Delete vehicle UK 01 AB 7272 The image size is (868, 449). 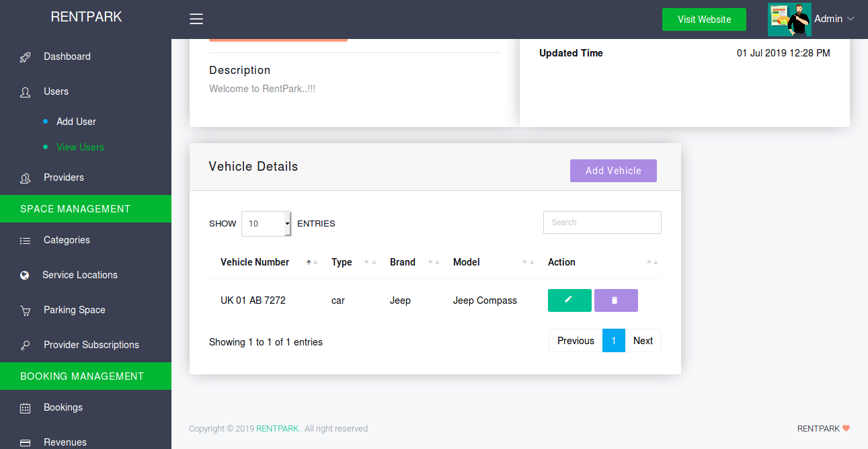coord(616,300)
